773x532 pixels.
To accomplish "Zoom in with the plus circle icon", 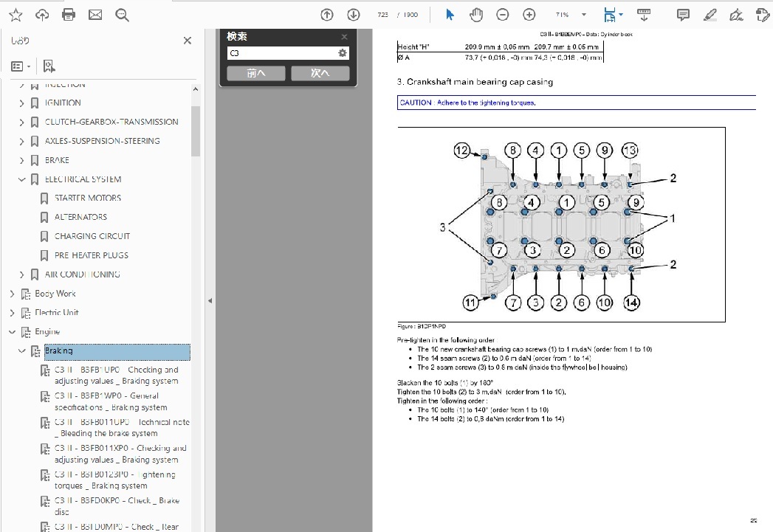I will coord(529,15).
